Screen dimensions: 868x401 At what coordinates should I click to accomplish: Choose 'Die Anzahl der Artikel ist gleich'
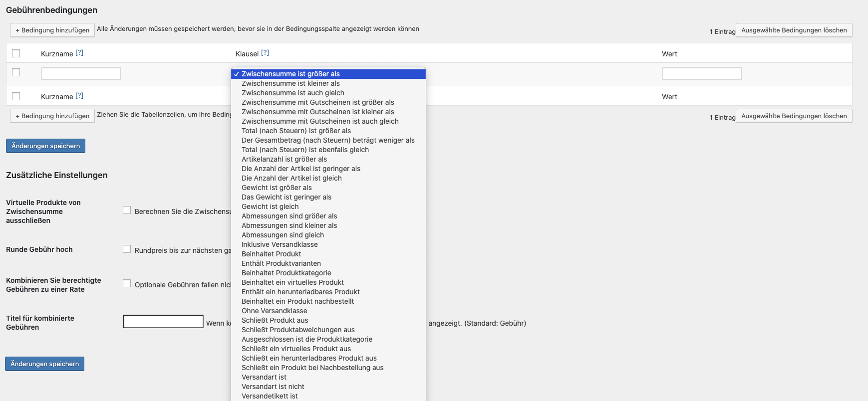pos(328,178)
